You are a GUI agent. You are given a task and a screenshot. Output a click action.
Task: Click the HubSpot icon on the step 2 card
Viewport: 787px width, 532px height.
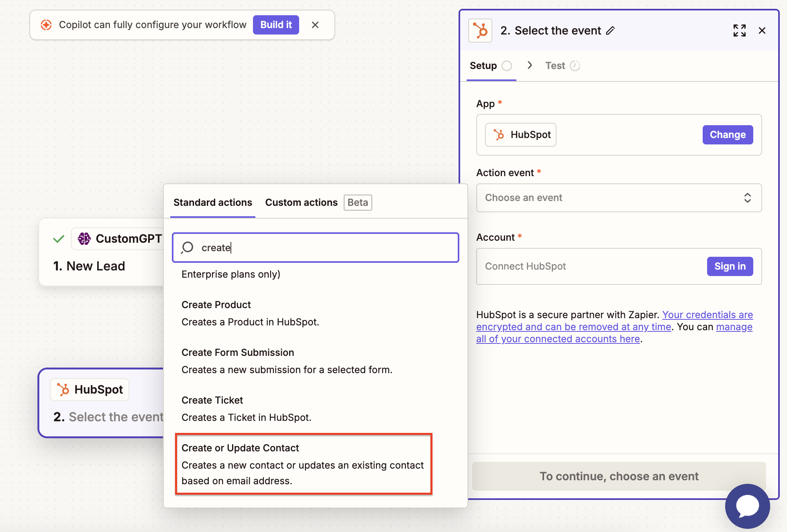[63, 390]
